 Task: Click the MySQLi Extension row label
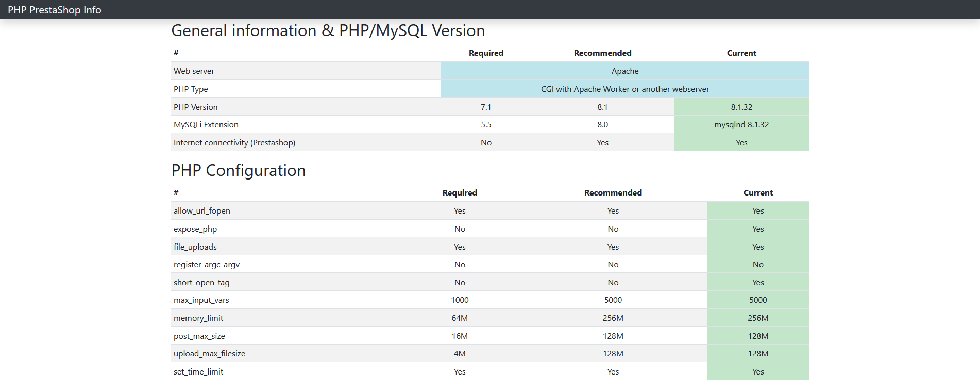[x=206, y=125]
